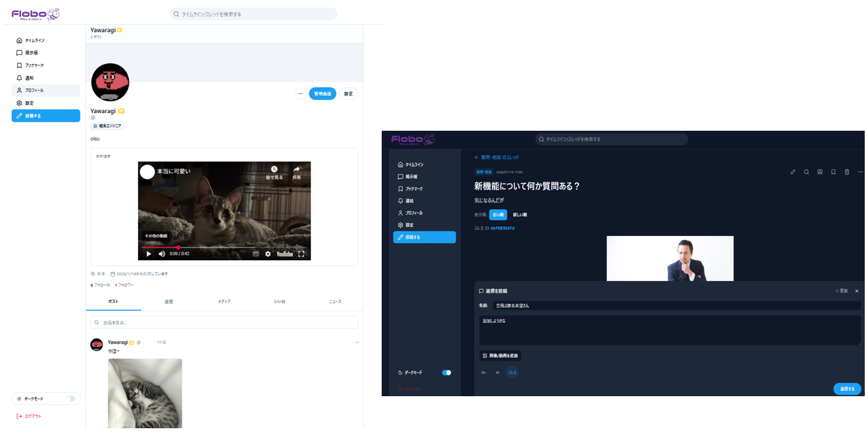Click the 管理画面 button
Screen dimensions: 868x440
[322, 93]
